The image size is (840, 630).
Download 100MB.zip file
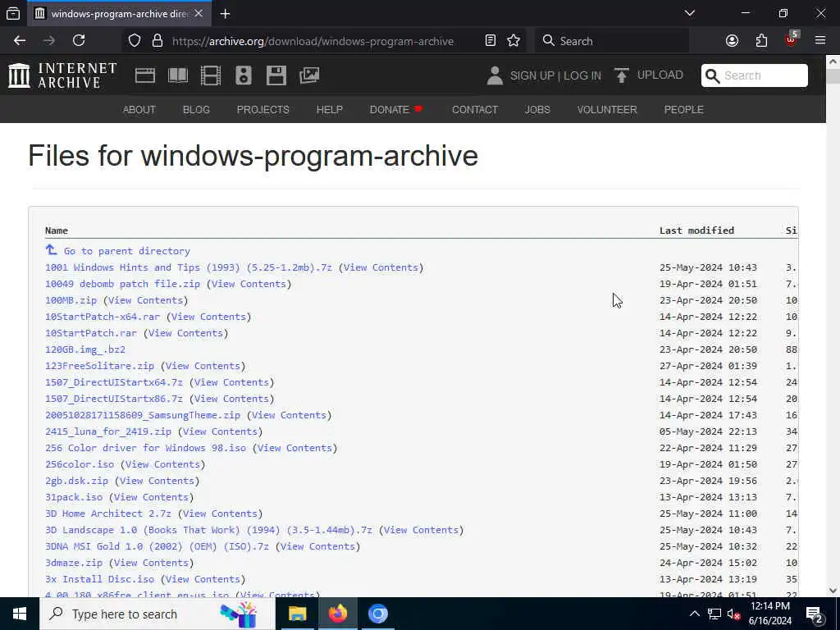[71, 300]
